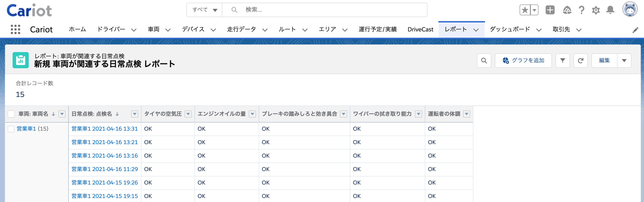The image size is (644, 202).
Task: Select the レポート tab
Action: click(456, 29)
